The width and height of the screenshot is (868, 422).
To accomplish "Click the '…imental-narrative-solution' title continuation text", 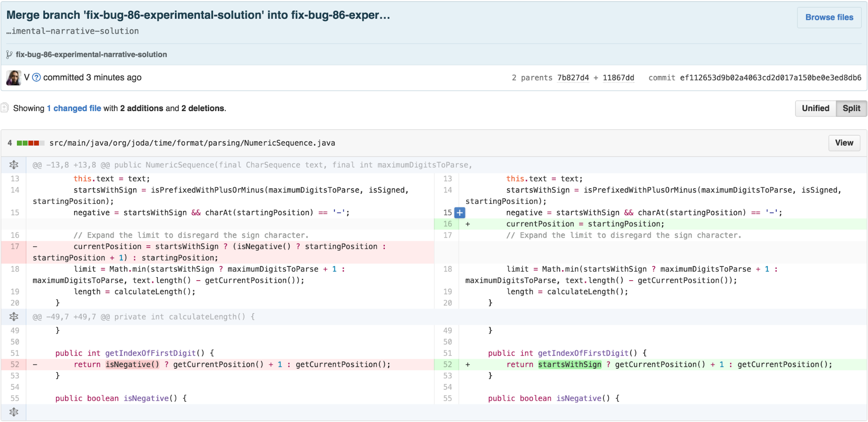I will tap(73, 31).
